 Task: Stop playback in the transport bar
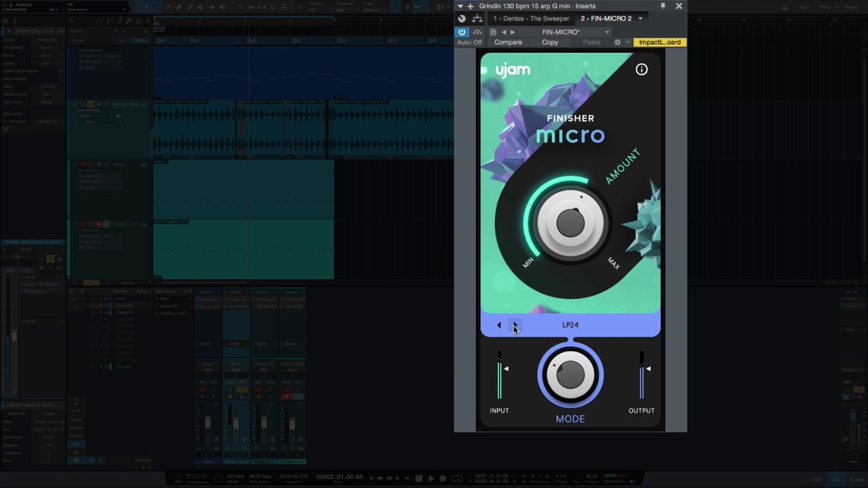coord(419,479)
